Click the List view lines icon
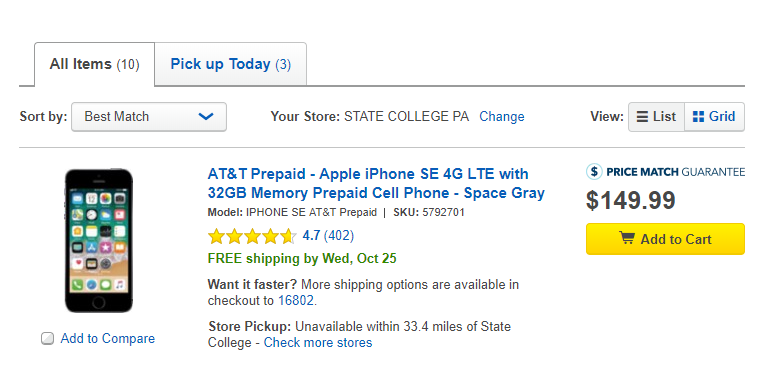The height and width of the screenshot is (368, 765). tap(643, 117)
